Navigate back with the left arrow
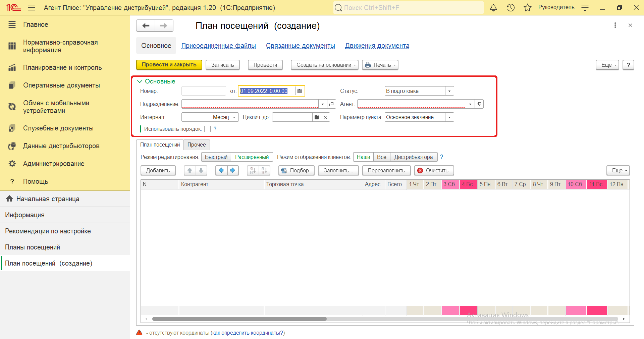The width and height of the screenshot is (644, 339). click(146, 25)
